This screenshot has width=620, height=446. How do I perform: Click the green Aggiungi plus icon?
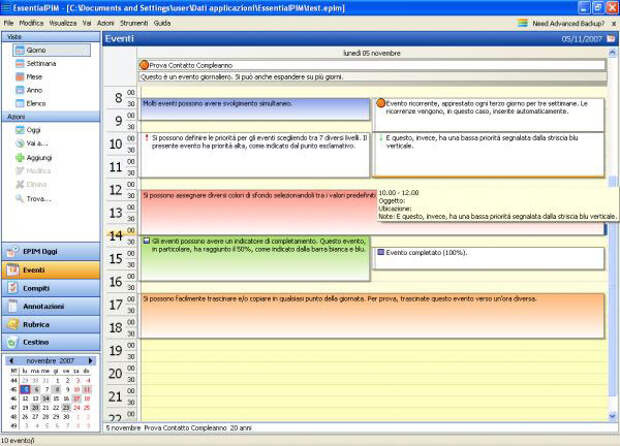[20, 158]
